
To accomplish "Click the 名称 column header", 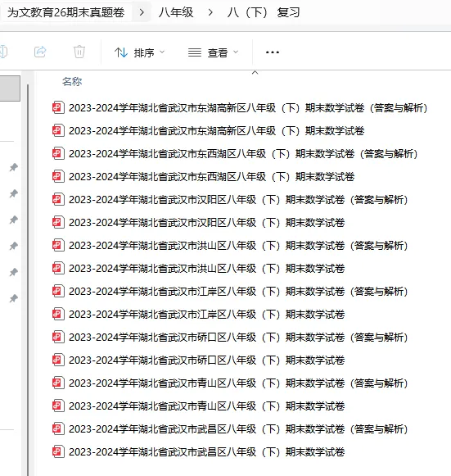I will [x=72, y=82].
